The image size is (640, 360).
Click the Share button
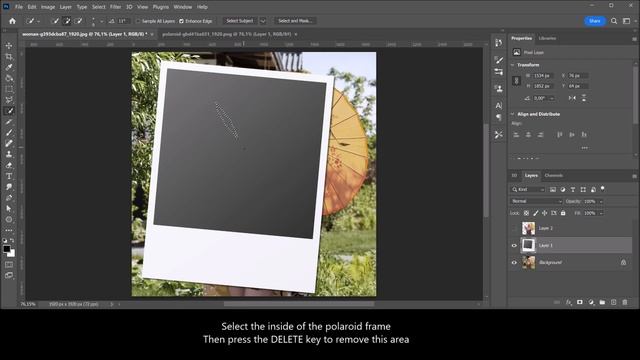pyautogui.click(x=595, y=21)
